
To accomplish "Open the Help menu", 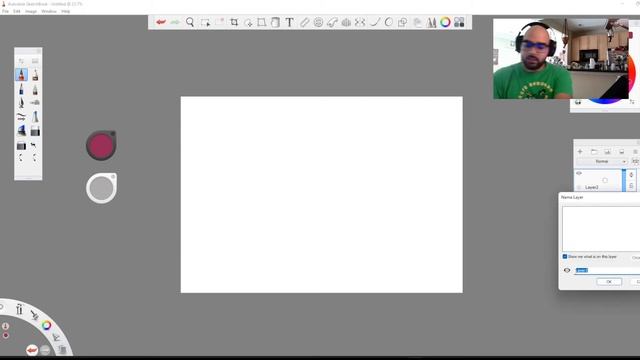I will (x=65, y=11).
